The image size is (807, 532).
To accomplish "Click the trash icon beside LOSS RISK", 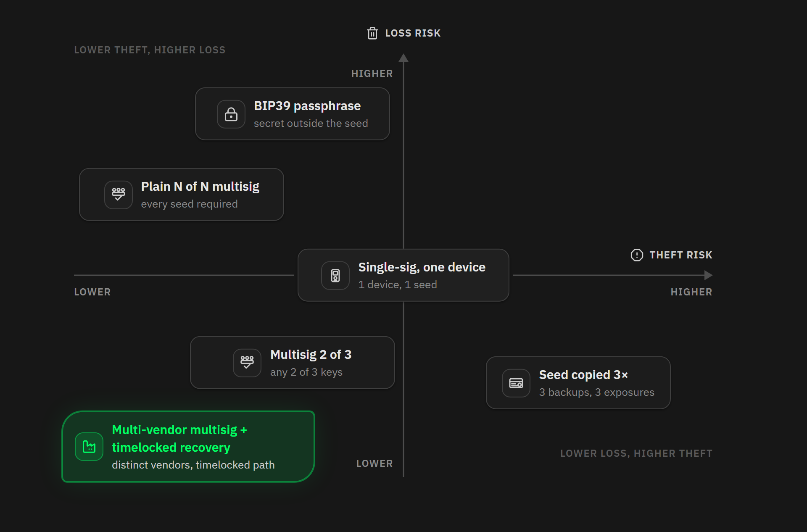I will pos(372,33).
